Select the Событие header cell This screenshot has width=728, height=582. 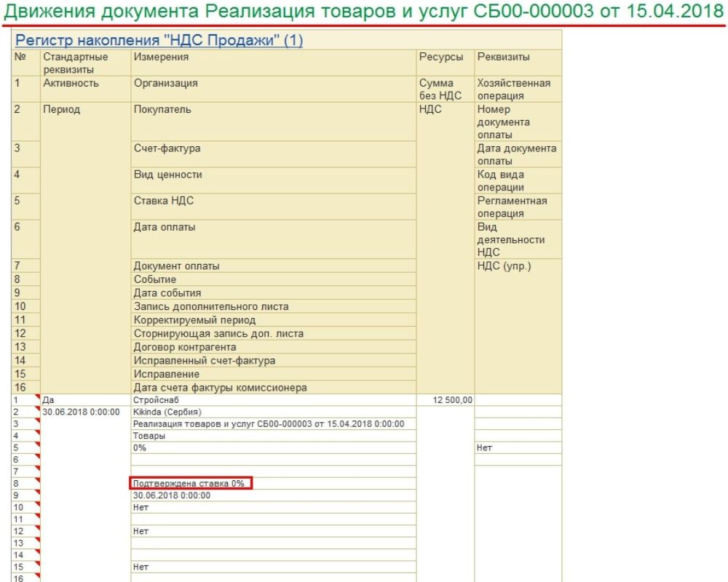(x=274, y=279)
